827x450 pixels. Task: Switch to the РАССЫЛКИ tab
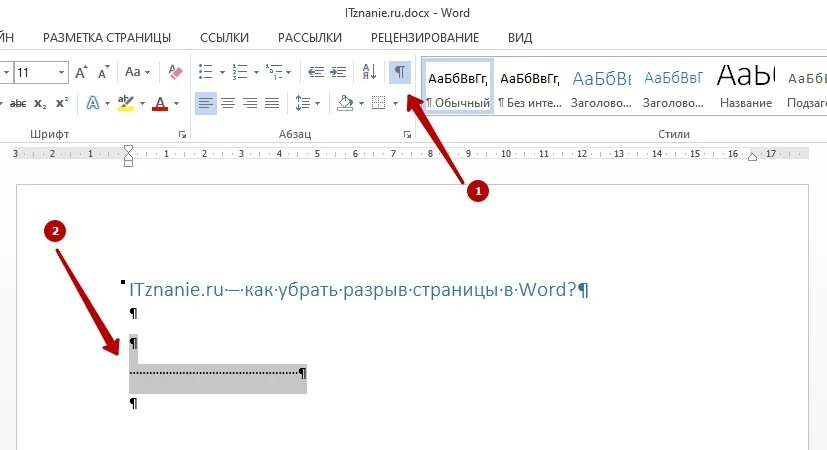(x=310, y=38)
